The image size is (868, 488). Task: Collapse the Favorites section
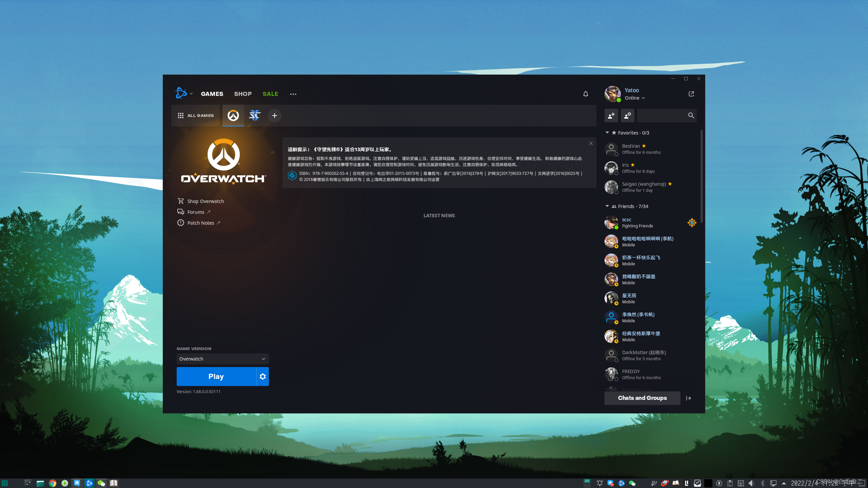(607, 133)
